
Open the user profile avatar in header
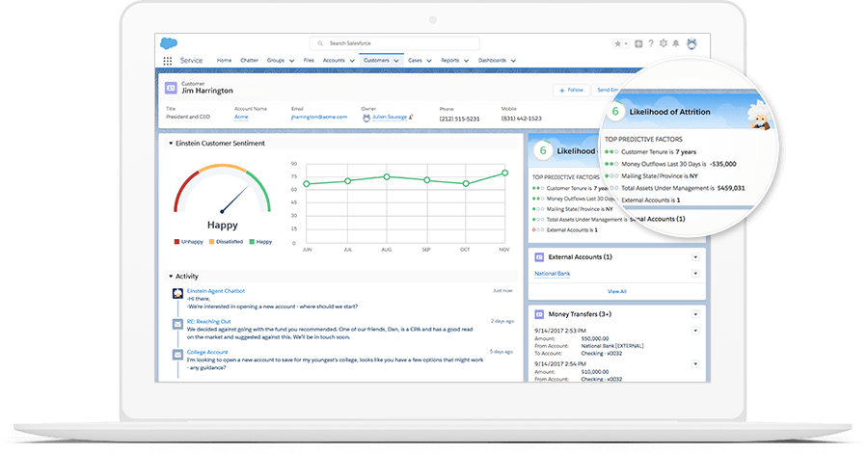(x=692, y=43)
